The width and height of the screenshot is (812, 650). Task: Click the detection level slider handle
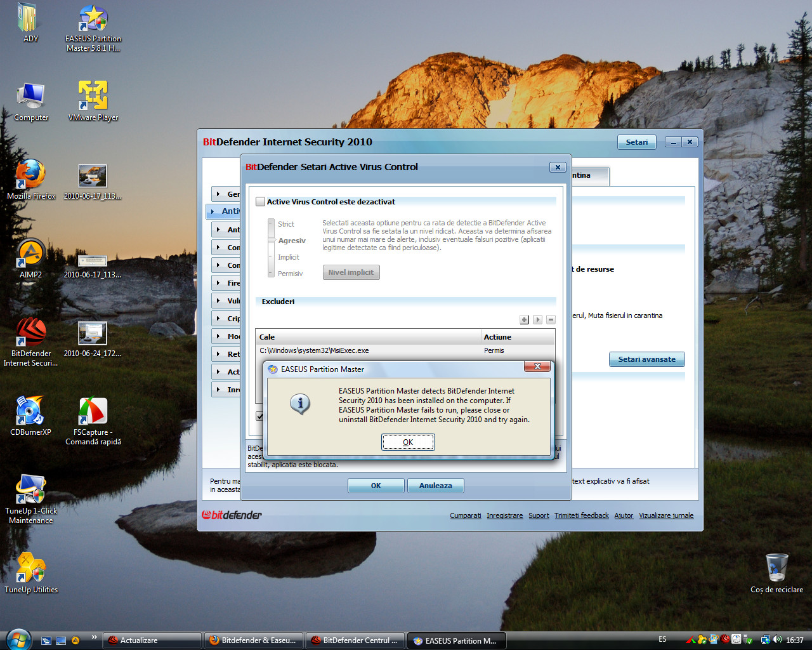pos(271,240)
